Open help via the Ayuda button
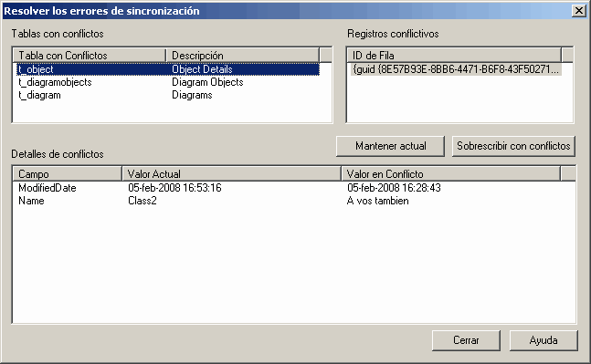 544,340
